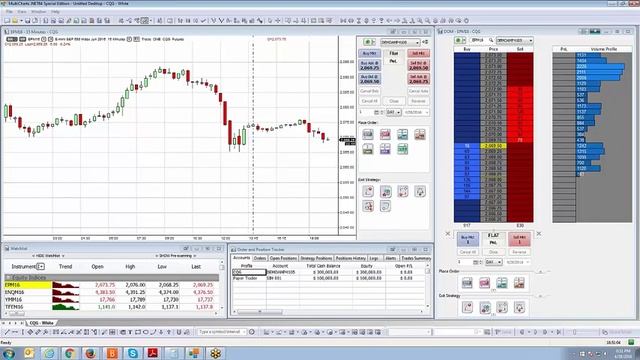This screenshot has width=640, height=360.
Task: Click Buy Mkt in chart trading panel
Action: 370,53
